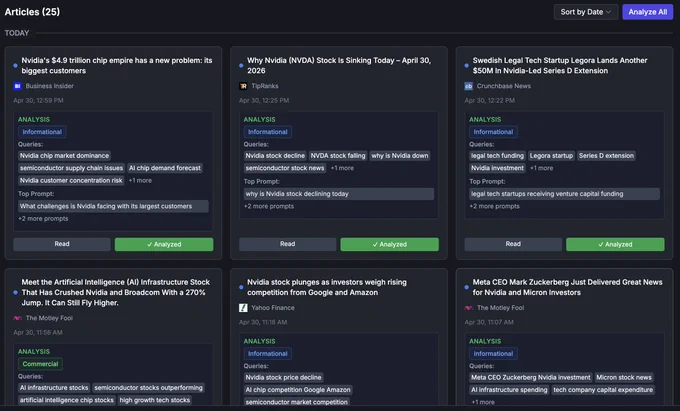This screenshot has width=680, height=411.
Task: Select the NVDA stock falling query chip
Action: pos(338,156)
